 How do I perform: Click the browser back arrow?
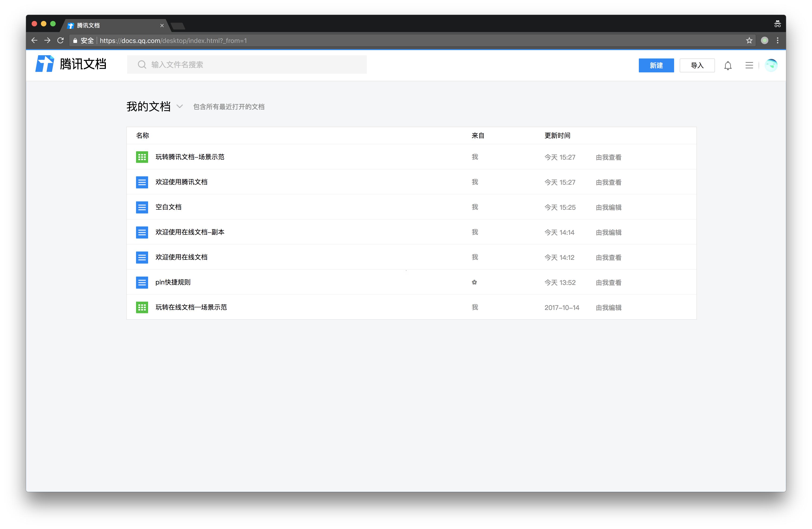tap(34, 41)
